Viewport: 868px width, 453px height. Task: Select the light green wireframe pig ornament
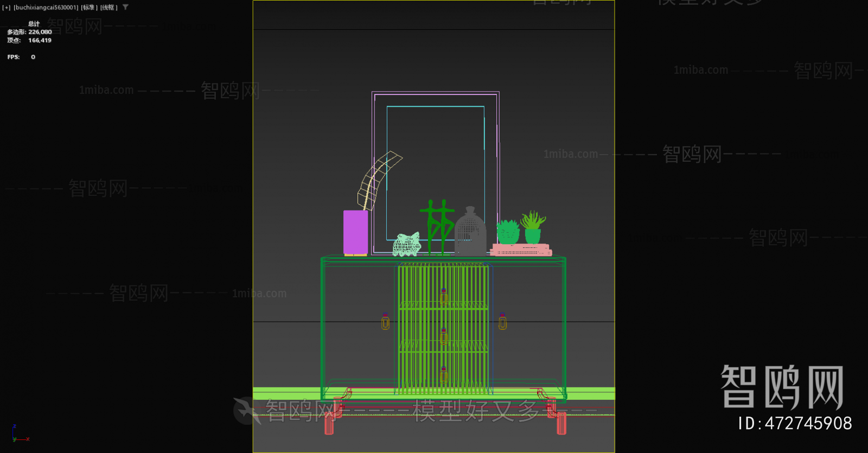pos(407,244)
